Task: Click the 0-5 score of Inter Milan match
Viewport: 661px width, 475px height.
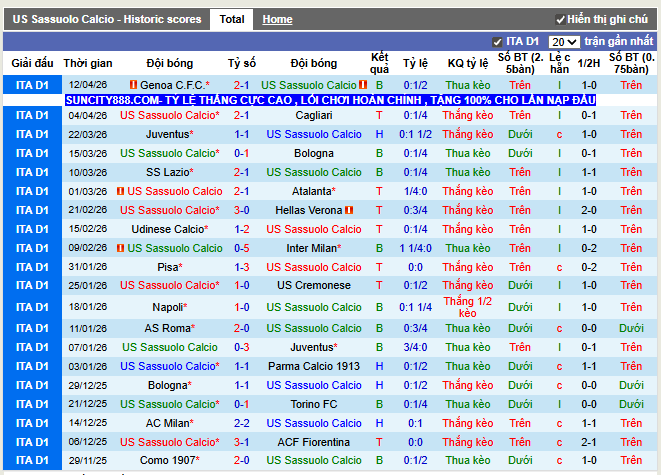Action: pyautogui.click(x=241, y=248)
